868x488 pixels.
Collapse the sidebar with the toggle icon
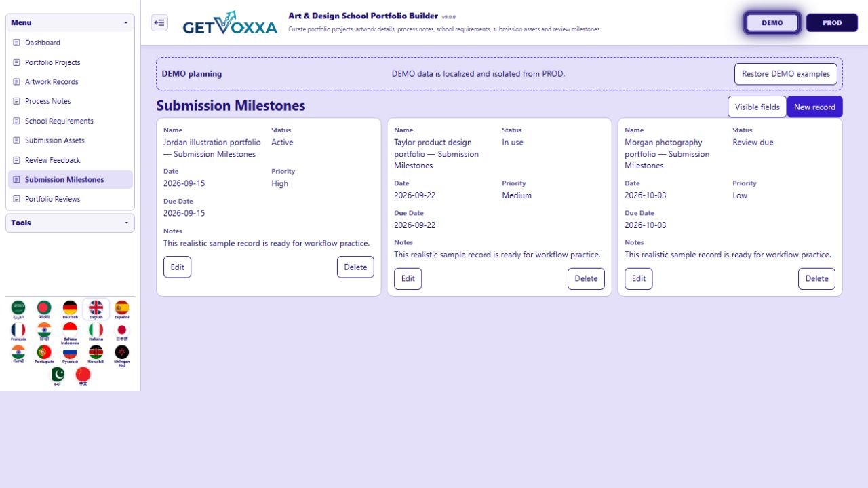coord(159,22)
